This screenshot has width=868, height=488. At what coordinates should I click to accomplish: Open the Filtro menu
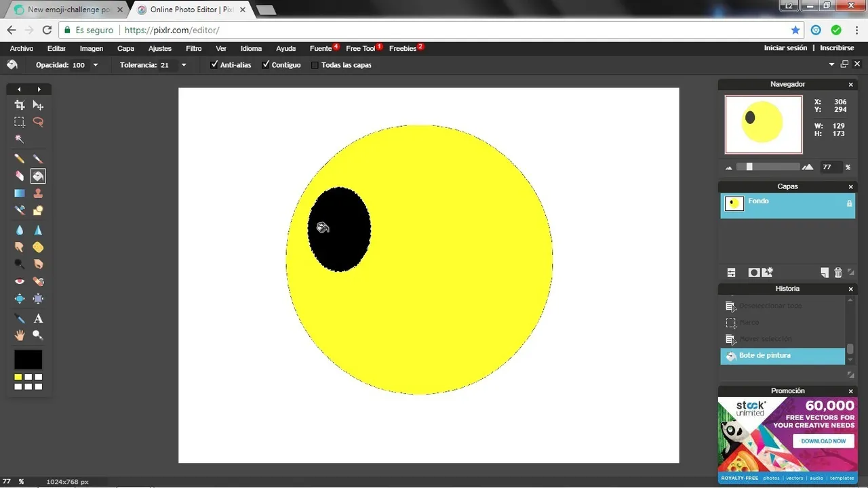194,48
